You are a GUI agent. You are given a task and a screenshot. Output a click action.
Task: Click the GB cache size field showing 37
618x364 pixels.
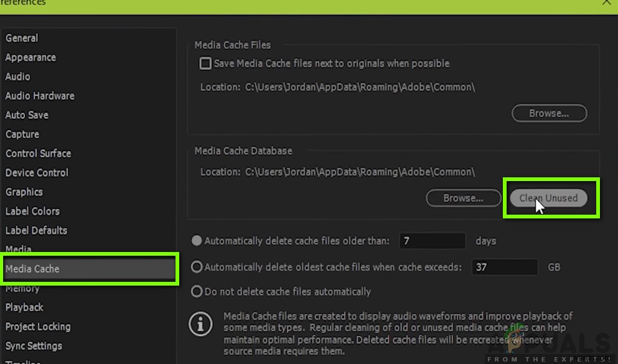coord(504,267)
